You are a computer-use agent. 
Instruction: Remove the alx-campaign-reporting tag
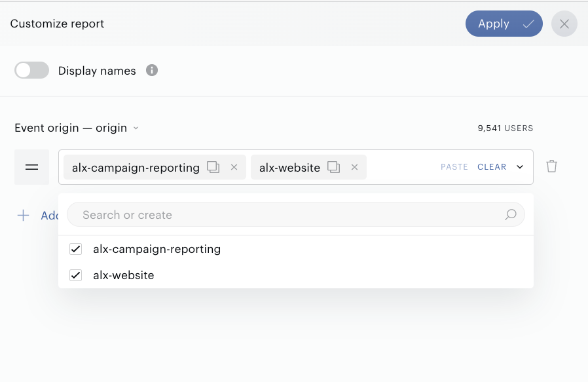click(x=234, y=167)
